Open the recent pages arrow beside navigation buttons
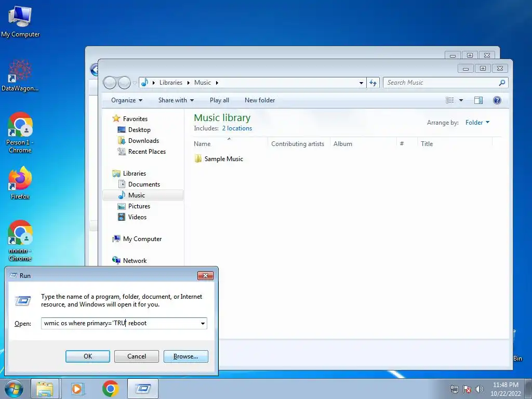 [x=135, y=83]
